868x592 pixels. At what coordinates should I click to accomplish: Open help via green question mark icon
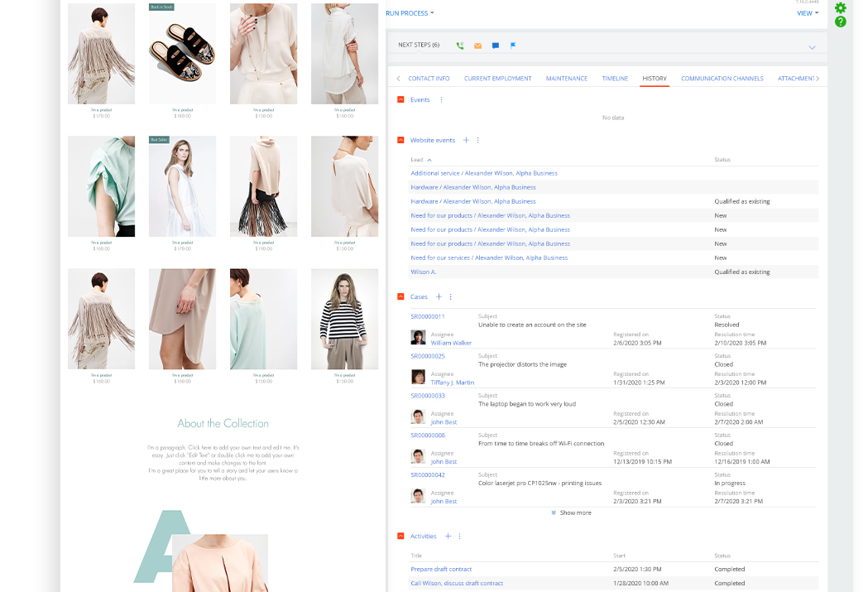point(841,22)
